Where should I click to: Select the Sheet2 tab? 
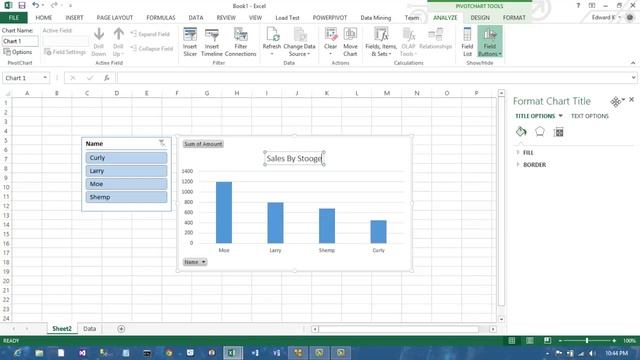(62, 329)
